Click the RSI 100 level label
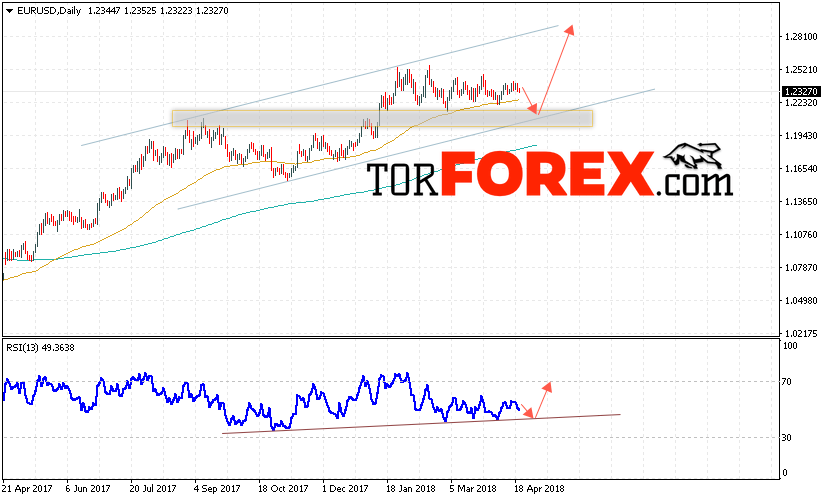This screenshot has height=500, width=822. click(x=789, y=345)
